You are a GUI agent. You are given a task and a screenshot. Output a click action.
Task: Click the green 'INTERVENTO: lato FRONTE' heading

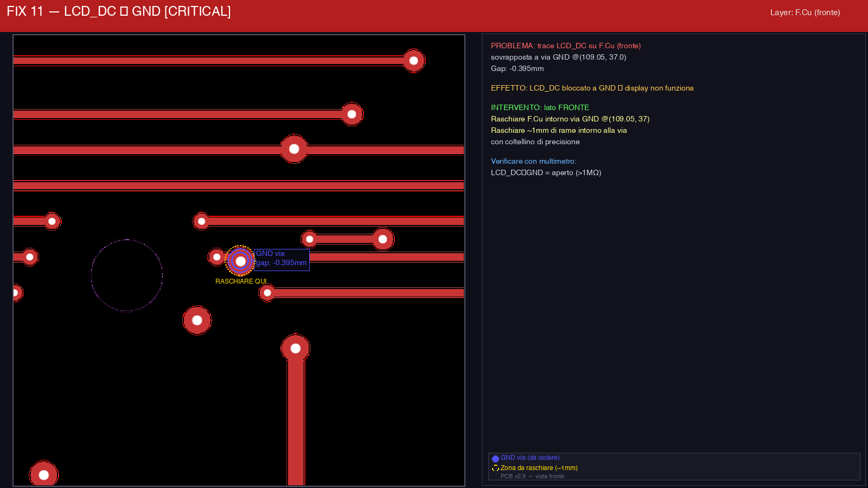[540, 108]
